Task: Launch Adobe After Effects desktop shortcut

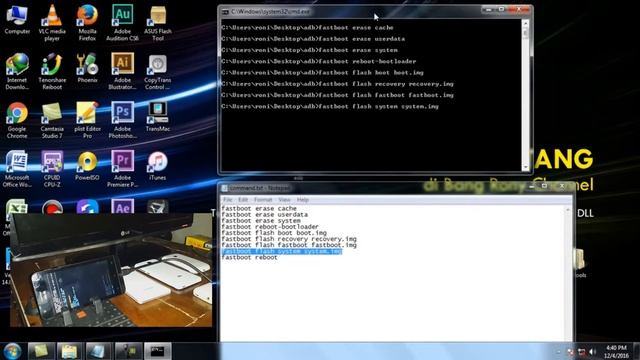Action: 122,207
